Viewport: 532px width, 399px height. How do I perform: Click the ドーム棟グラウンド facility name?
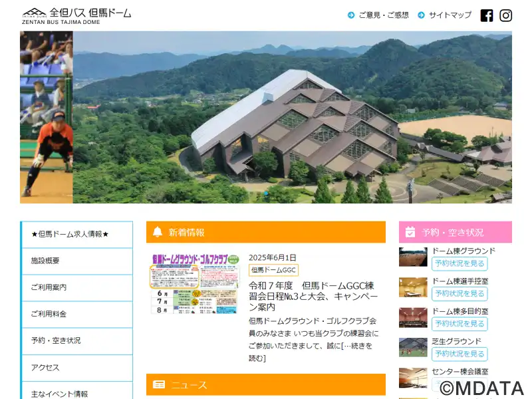click(464, 251)
